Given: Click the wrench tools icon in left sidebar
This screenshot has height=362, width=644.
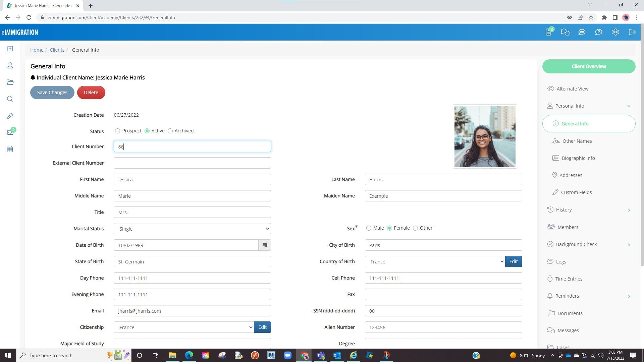Looking at the screenshot, I should point(10,116).
